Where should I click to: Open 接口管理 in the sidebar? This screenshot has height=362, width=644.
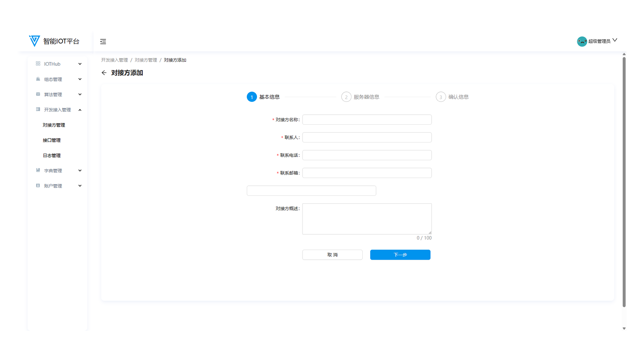coord(52,140)
